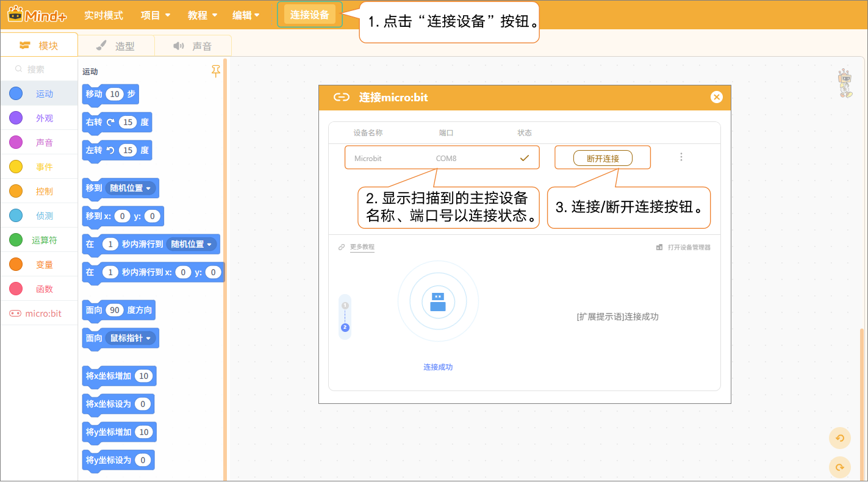
Task: Click the robot mascot sprite icon
Action: (x=845, y=83)
